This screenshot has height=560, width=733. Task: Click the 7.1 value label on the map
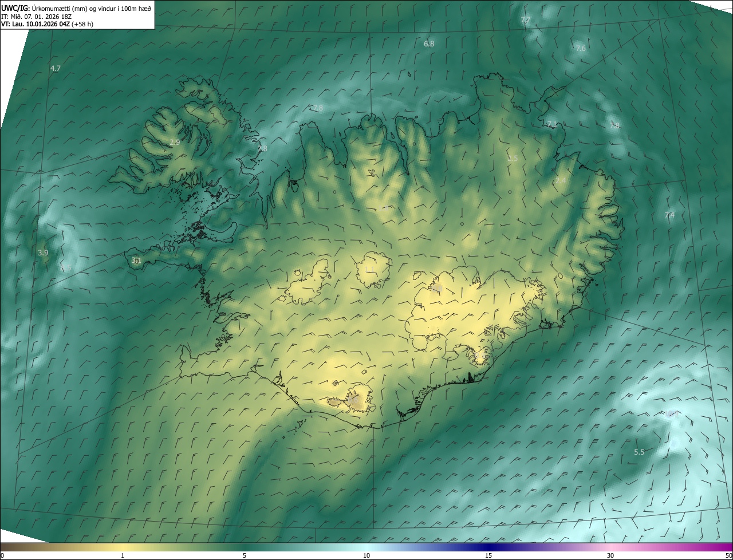tap(552, 124)
